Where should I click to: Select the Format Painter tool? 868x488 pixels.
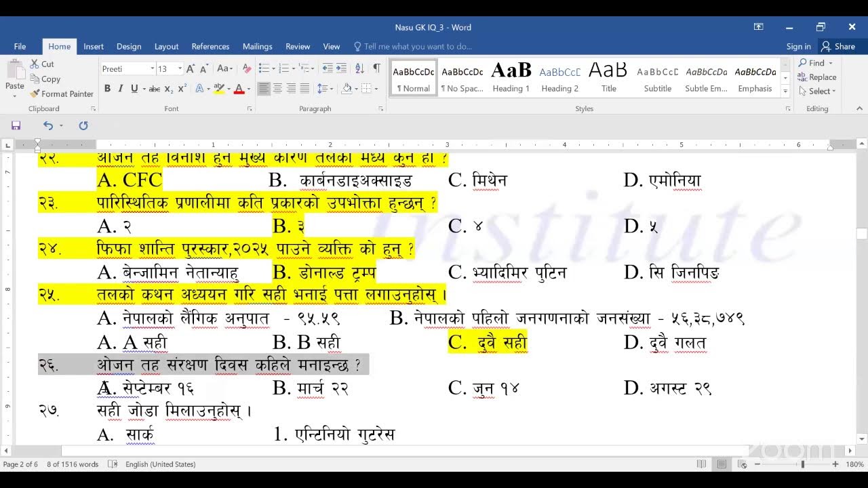coord(62,94)
